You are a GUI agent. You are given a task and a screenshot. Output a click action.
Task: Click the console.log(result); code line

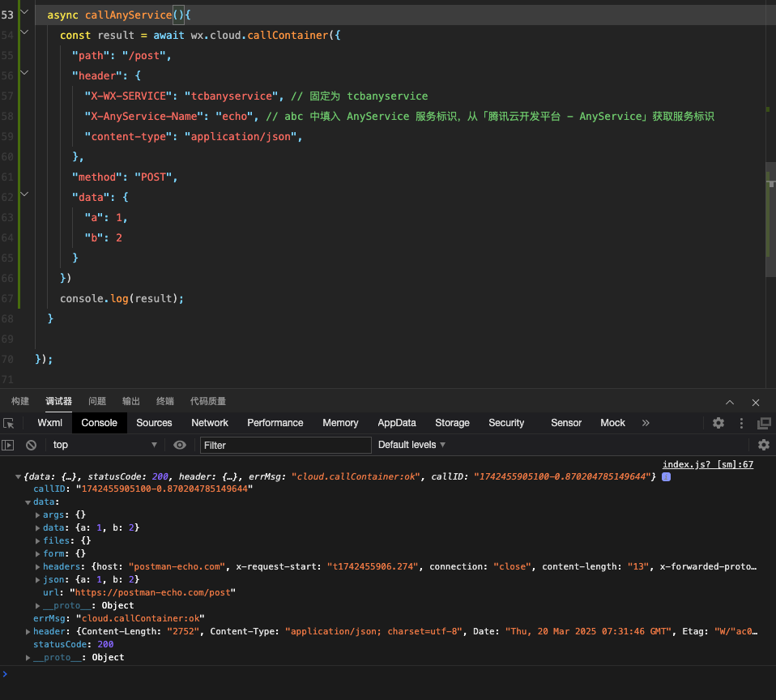pyautogui.click(x=122, y=298)
